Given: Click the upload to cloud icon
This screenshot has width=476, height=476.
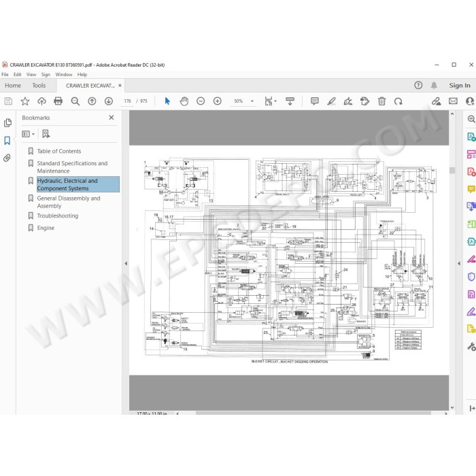Looking at the screenshot, I should coord(41,101).
